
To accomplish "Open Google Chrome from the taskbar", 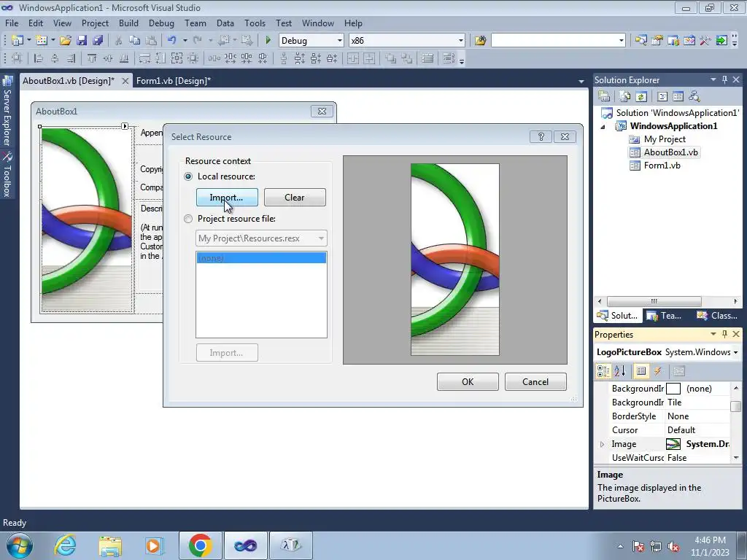I will pos(200,545).
